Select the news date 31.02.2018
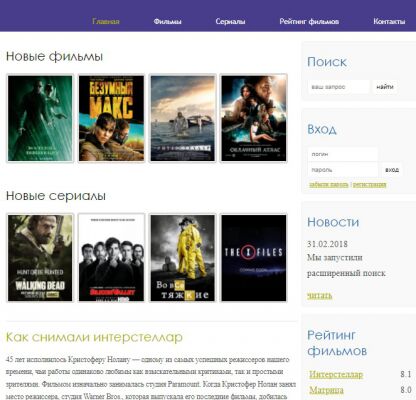 (x=327, y=244)
